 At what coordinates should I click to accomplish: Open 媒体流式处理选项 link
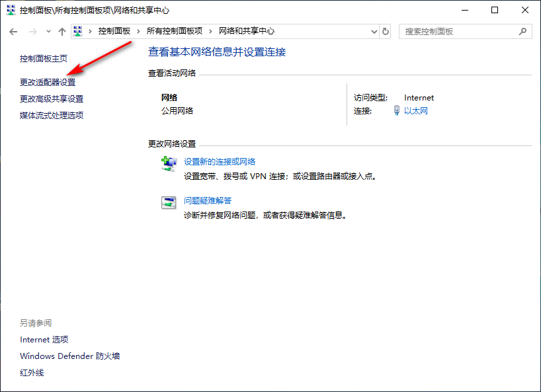coord(52,116)
